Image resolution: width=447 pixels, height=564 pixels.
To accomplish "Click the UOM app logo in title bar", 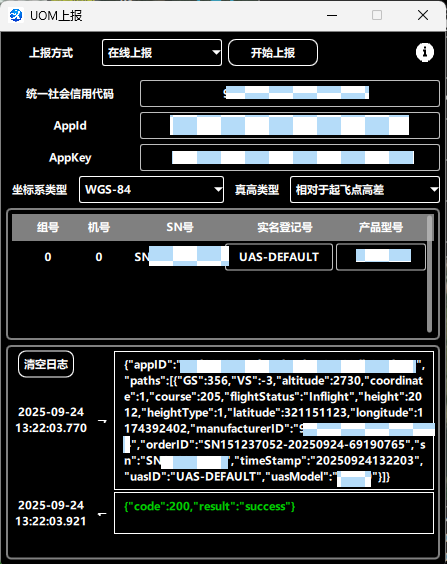I will click(x=15, y=15).
